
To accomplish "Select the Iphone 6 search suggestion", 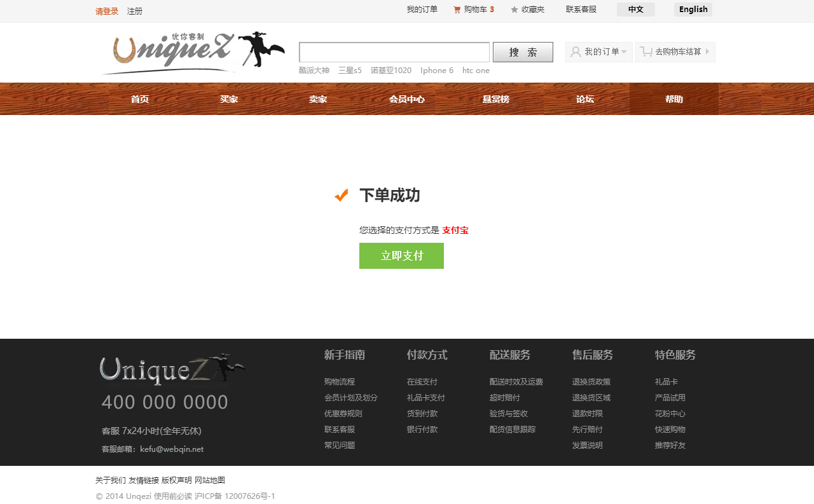I will [x=437, y=71].
